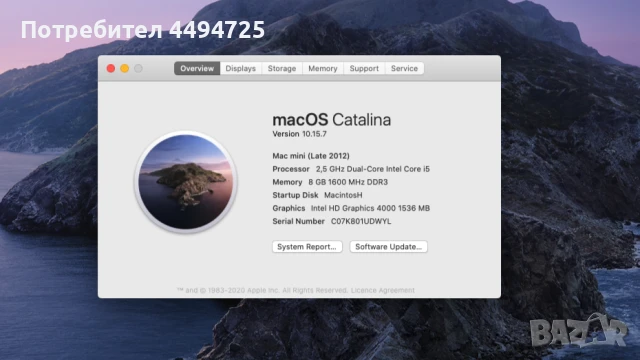The image size is (640, 360).
Task: Open the Service tab
Action: pyautogui.click(x=404, y=69)
